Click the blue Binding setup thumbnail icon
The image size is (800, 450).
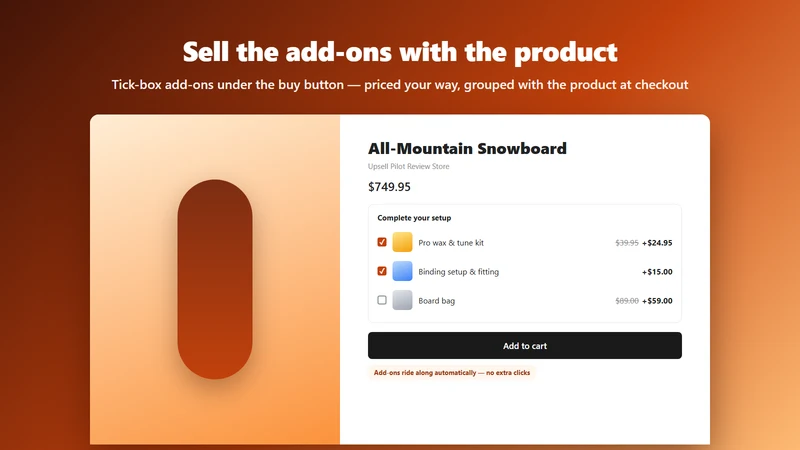[402, 271]
